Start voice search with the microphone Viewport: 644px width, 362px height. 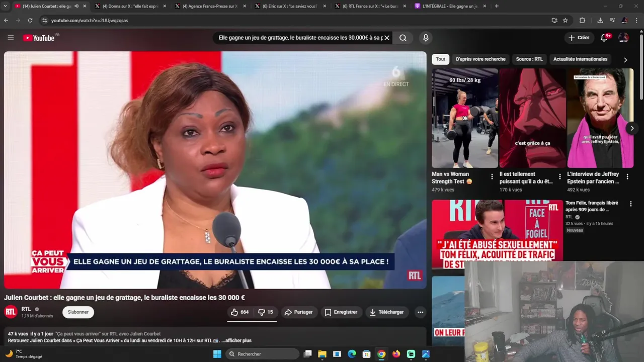426,38
